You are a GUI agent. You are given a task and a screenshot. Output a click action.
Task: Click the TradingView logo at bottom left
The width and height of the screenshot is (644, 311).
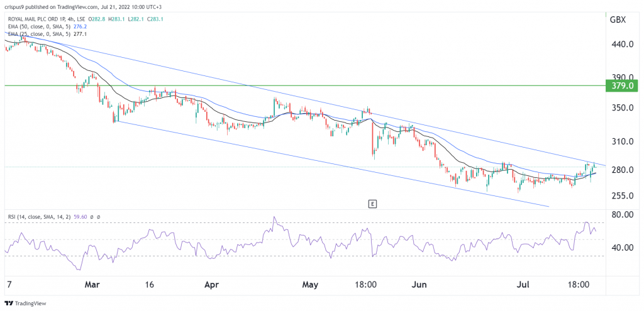[25, 303]
